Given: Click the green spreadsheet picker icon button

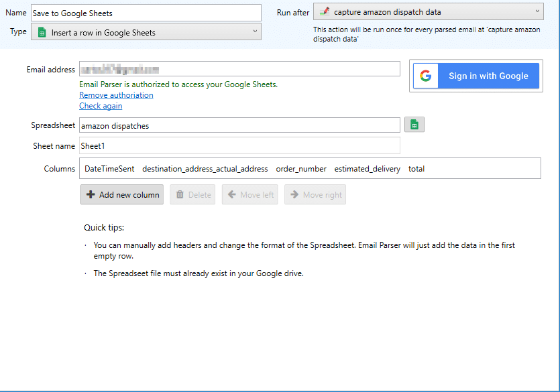Looking at the screenshot, I should tap(414, 125).
